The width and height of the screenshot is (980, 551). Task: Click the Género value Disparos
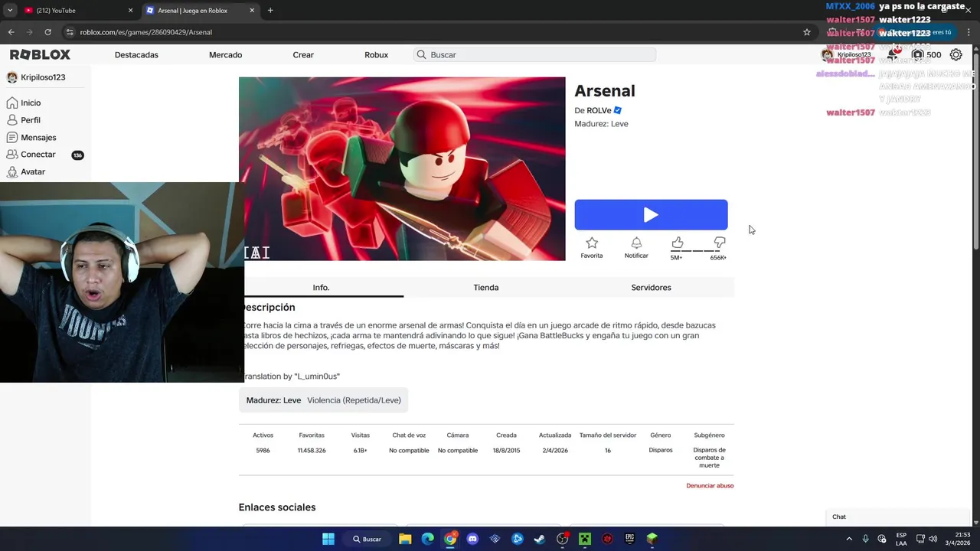coord(661,450)
